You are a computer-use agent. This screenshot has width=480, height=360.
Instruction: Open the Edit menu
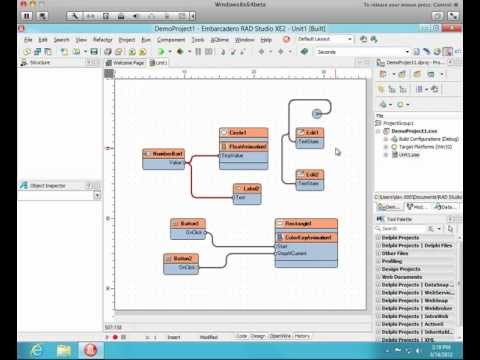click(x=43, y=40)
